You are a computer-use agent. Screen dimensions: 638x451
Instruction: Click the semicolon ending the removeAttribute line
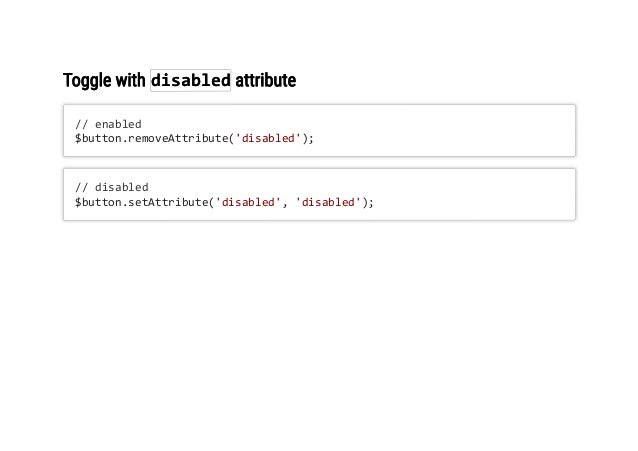click(x=311, y=139)
